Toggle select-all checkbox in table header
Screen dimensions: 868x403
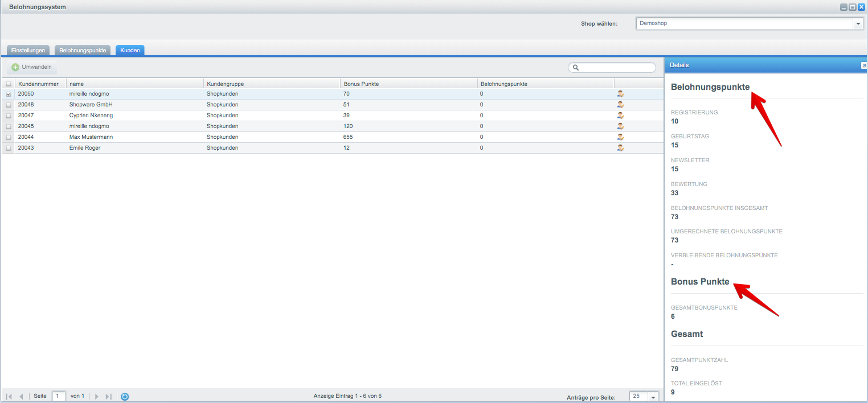[9, 84]
